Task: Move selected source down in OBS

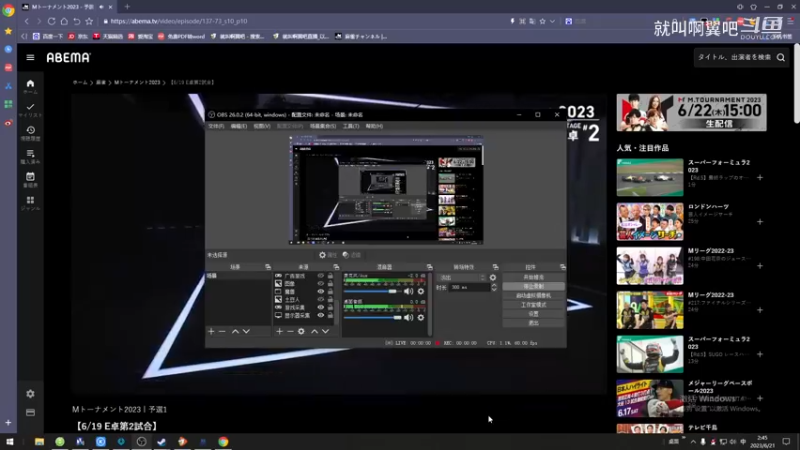Action: pos(325,332)
